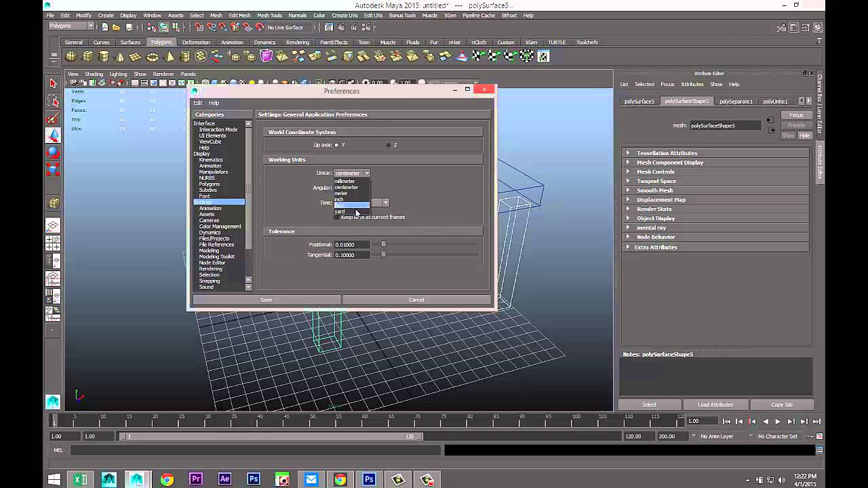Click the MEL command line input
Viewport: 868px width, 488px height.
[254, 450]
